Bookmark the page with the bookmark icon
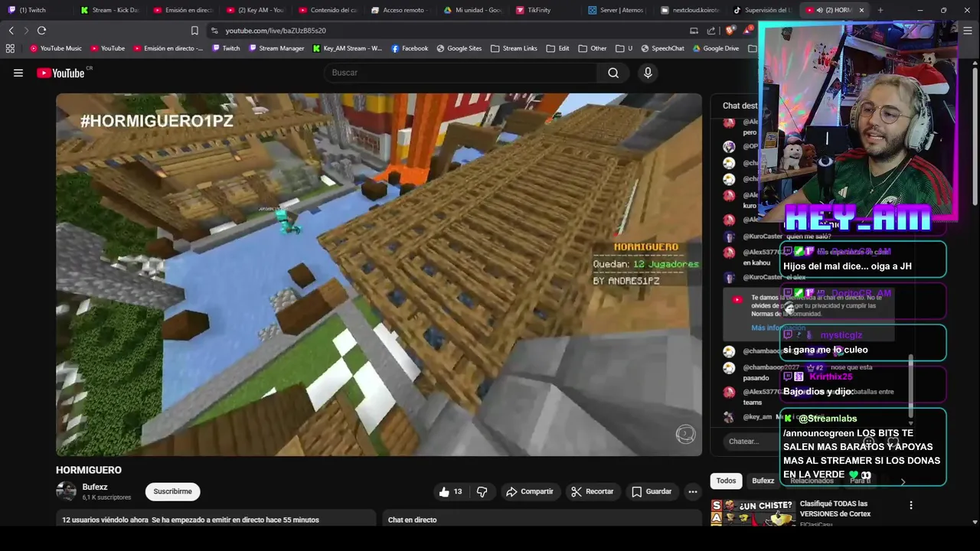This screenshot has height=551, width=980. click(194, 31)
